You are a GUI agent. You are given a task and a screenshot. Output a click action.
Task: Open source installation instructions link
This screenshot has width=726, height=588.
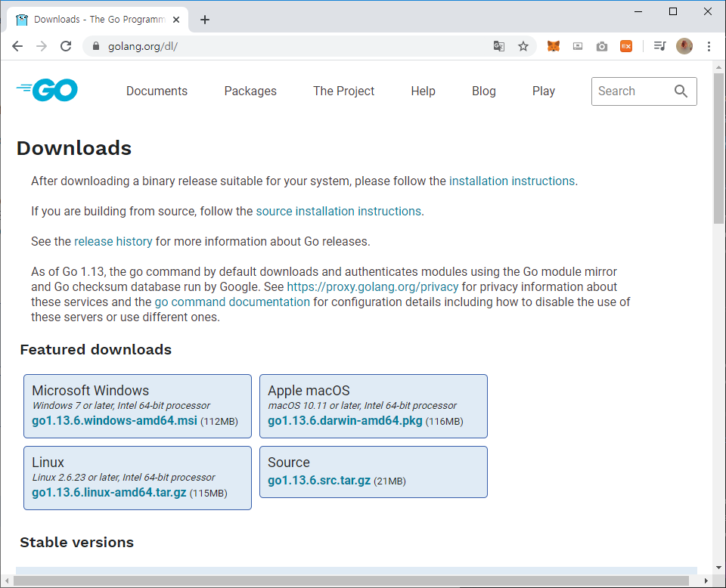click(x=339, y=211)
